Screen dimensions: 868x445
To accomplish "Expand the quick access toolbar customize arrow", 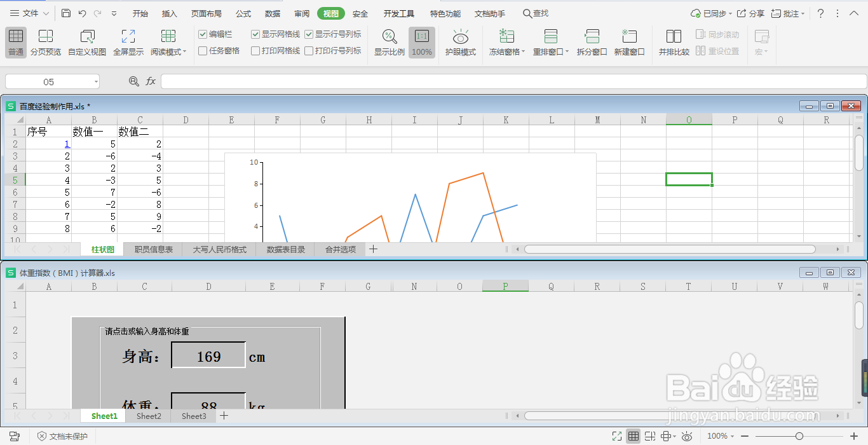I will click(x=114, y=13).
